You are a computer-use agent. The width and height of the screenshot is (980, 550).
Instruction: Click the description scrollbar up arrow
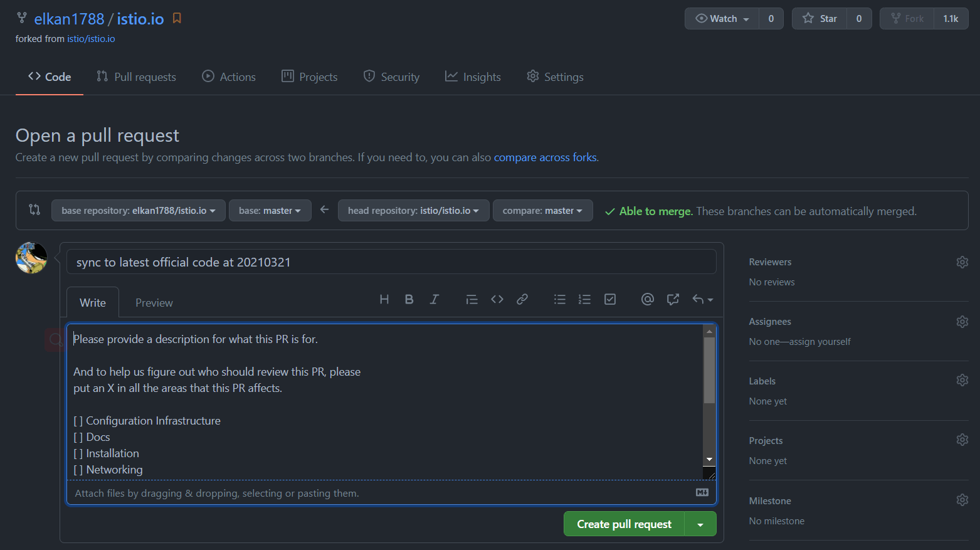pyautogui.click(x=709, y=331)
